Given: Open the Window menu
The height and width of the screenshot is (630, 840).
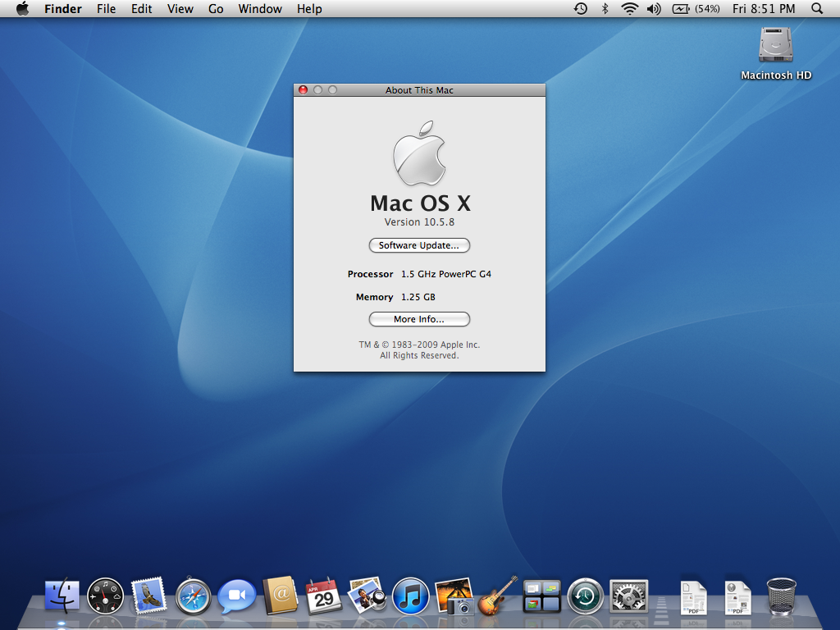Looking at the screenshot, I should click(x=260, y=8).
